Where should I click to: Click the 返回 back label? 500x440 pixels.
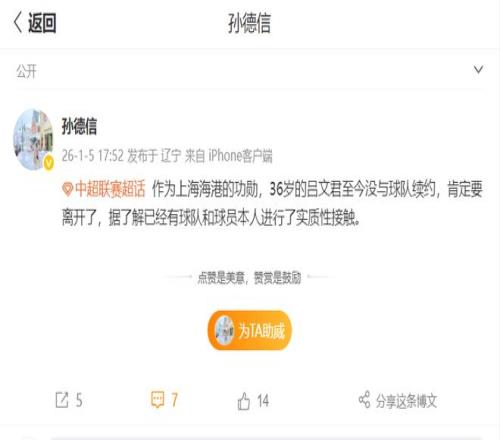(42, 23)
